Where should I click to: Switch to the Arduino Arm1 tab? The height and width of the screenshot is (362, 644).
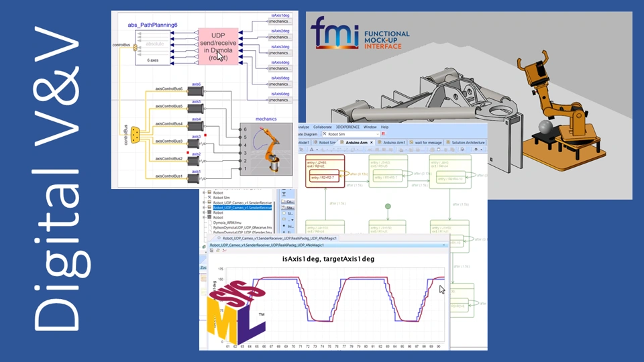coord(391,142)
